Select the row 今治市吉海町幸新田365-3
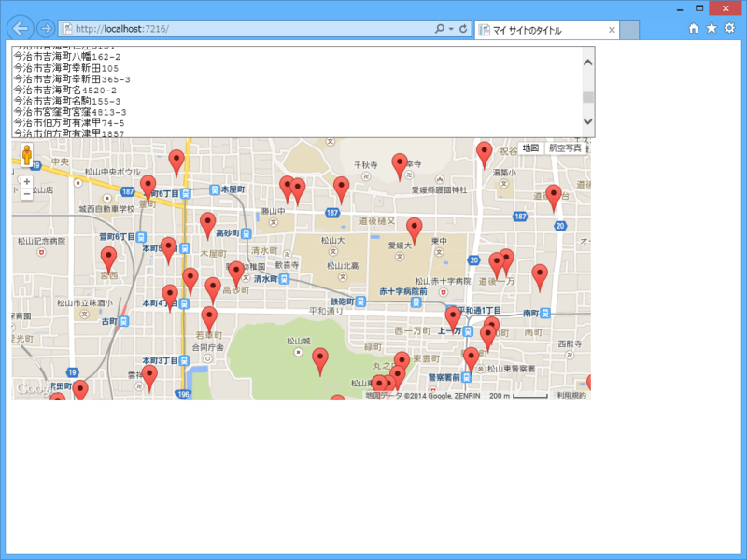This screenshot has height=560, width=747. click(72, 79)
